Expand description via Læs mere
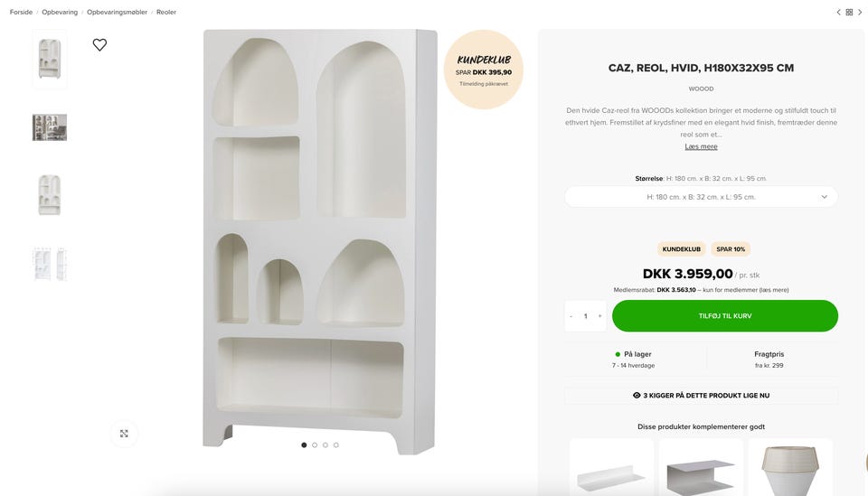Image resolution: width=868 pixels, height=496 pixels. (x=701, y=146)
